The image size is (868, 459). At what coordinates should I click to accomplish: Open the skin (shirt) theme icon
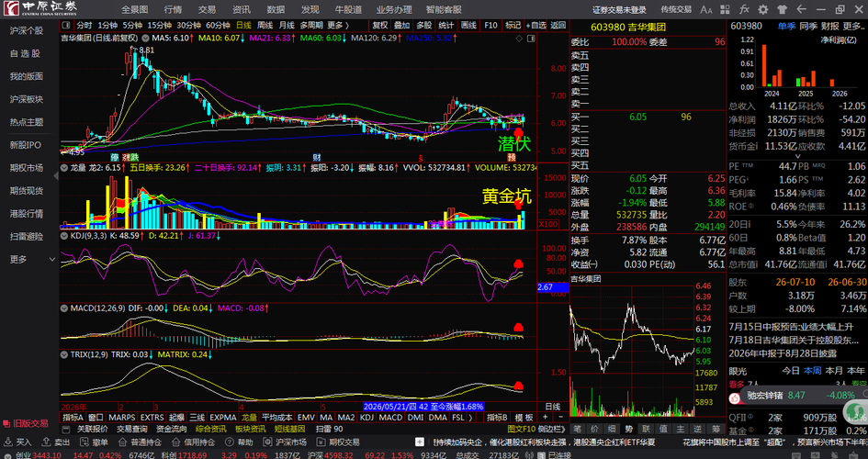pyautogui.click(x=782, y=9)
